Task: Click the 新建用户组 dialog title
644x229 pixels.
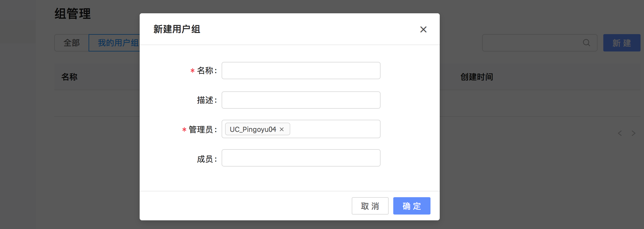Action: point(177,29)
